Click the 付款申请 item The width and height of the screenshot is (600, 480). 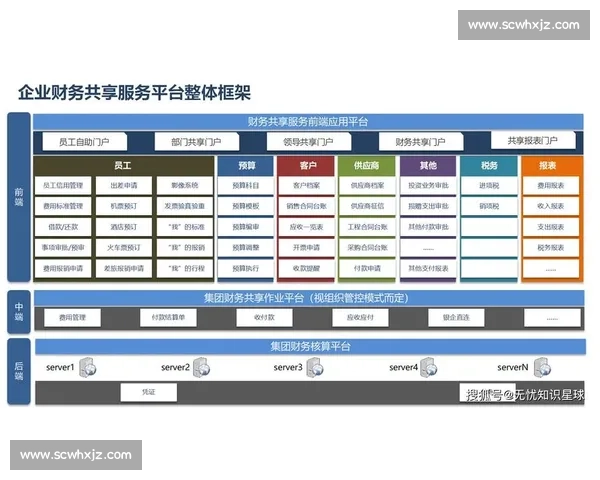coord(367,268)
